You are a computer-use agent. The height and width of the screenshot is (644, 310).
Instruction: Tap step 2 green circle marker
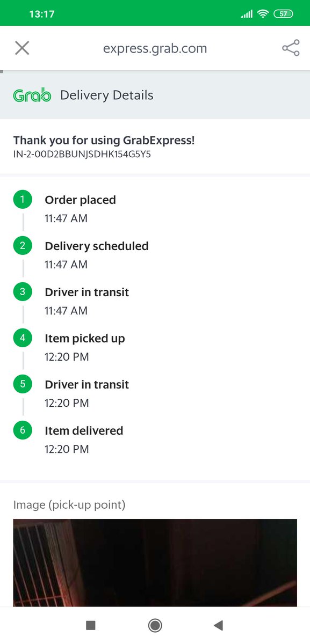click(23, 246)
